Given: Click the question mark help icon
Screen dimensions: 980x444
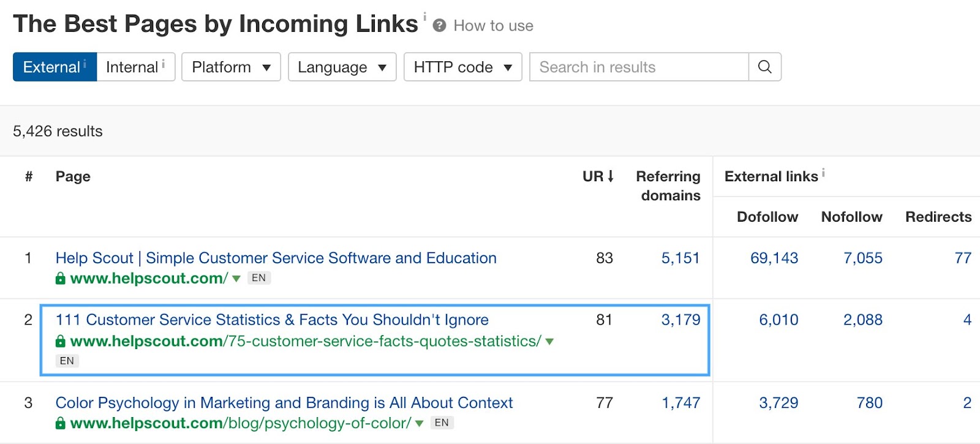Looking at the screenshot, I should tap(439, 26).
